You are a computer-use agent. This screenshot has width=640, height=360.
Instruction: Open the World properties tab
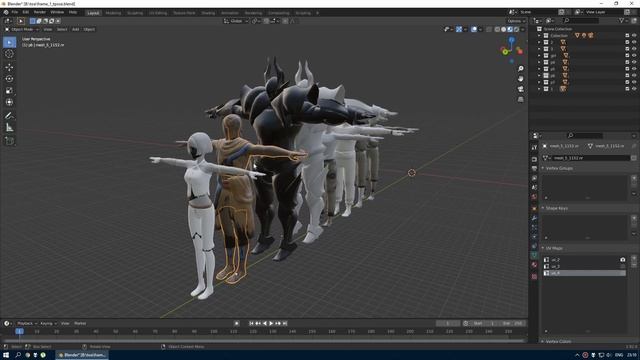click(534, 197)
